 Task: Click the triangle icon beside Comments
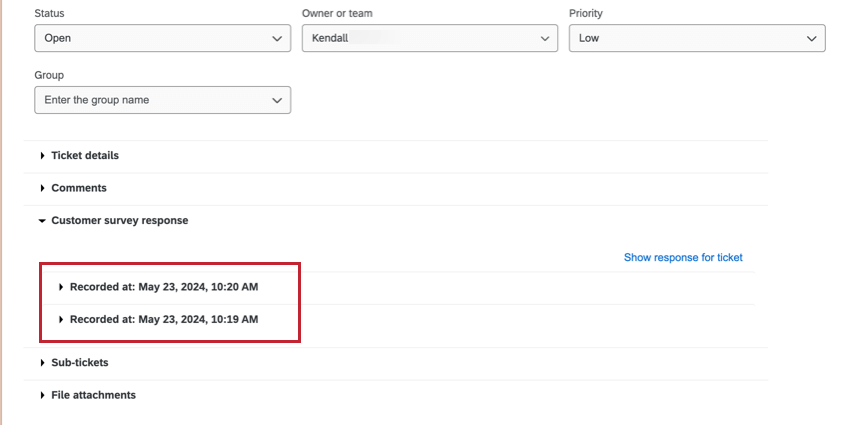click(x=43, y=189)
